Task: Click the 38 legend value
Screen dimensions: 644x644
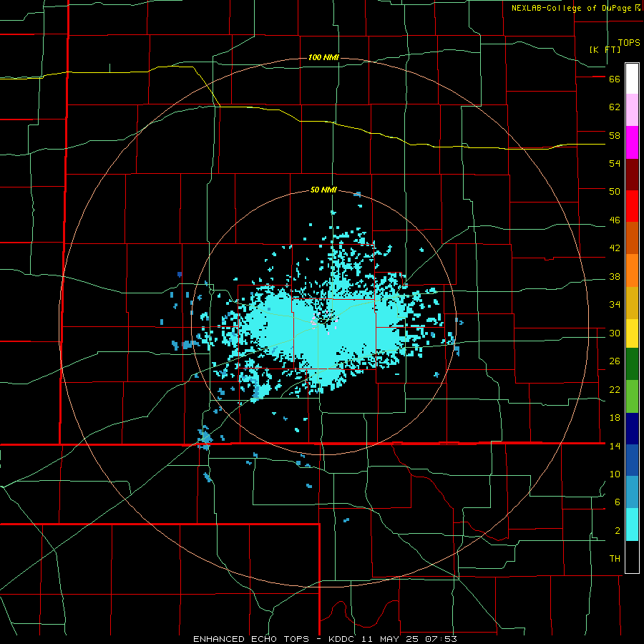Action: (x=615, y=277)
